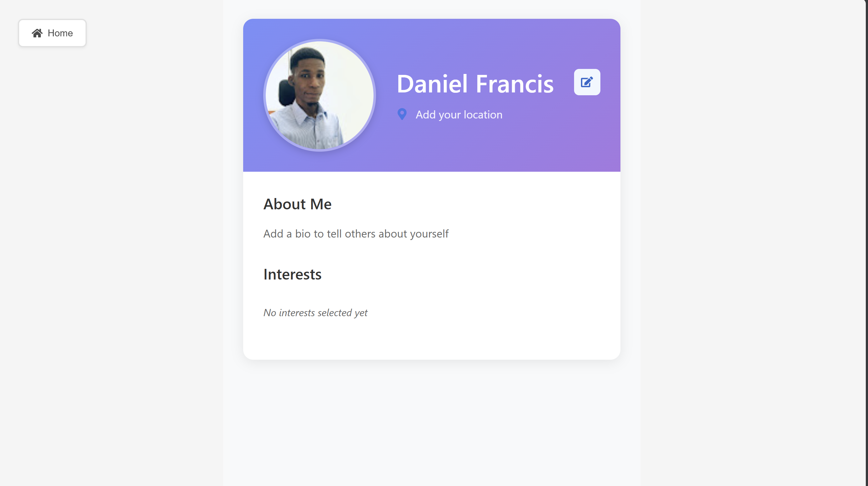Go back to Home

point(52,33)
